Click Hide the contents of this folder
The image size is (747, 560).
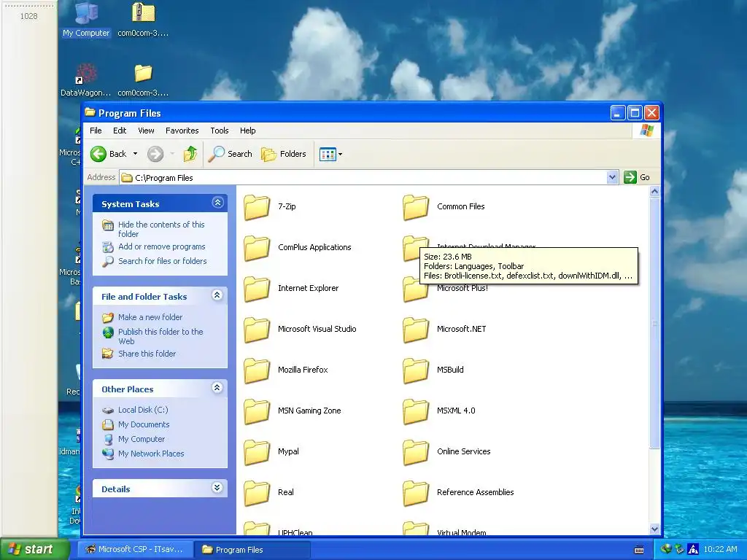click(x=161, y=229)
